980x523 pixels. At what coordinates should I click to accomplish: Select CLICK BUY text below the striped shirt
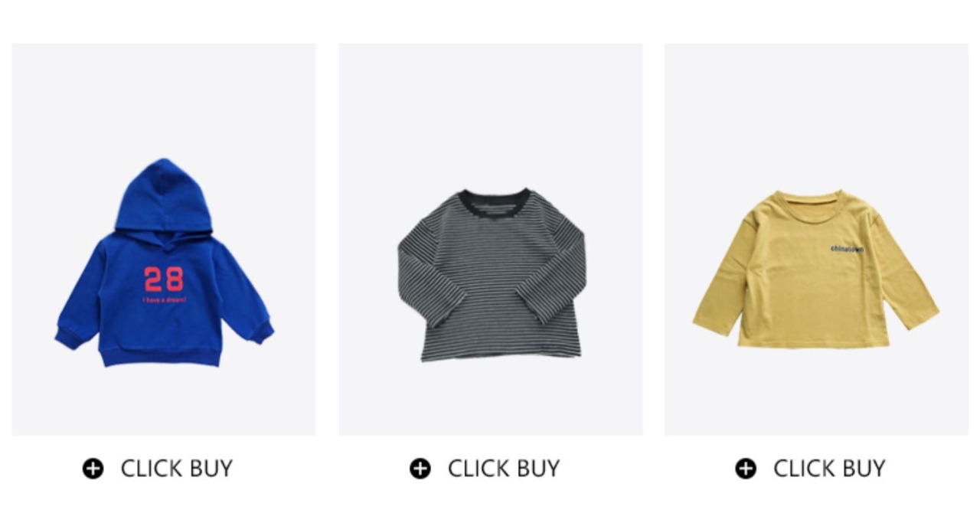point(504,468)
